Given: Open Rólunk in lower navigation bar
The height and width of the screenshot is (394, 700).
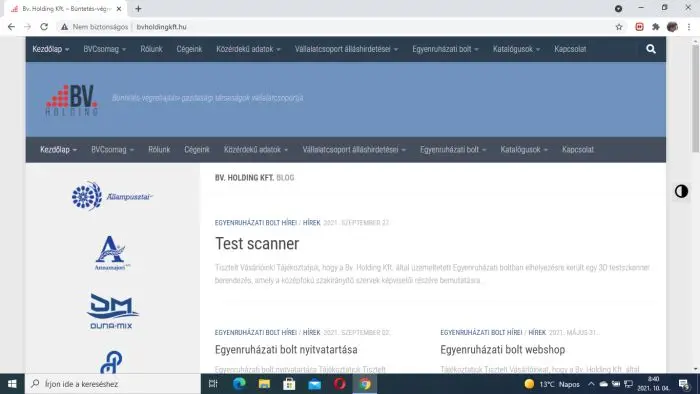Looking at the screenshot, I should 159,149.
